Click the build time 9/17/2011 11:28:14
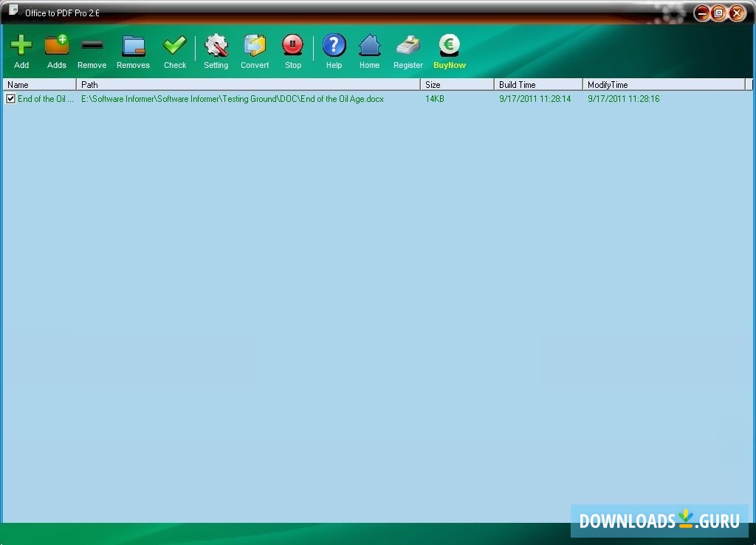Image resolution: width=756 pixels, height=545 pixels. (535, 99)
